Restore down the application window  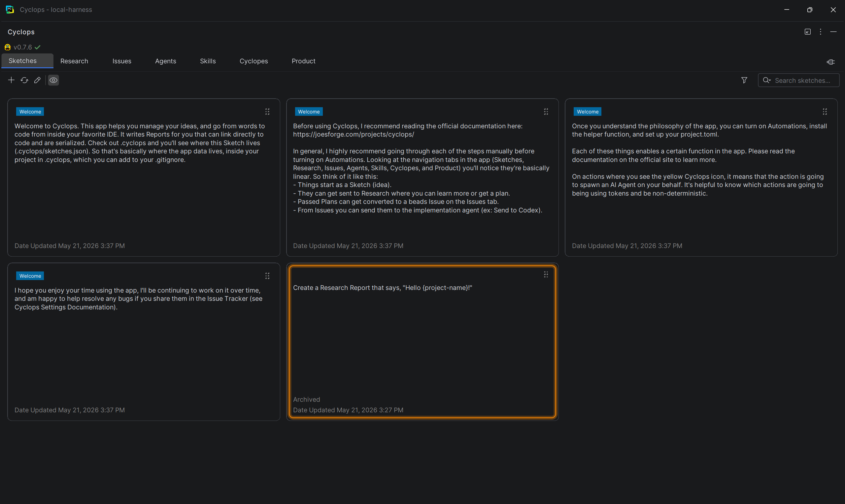[x=810, y=10]
